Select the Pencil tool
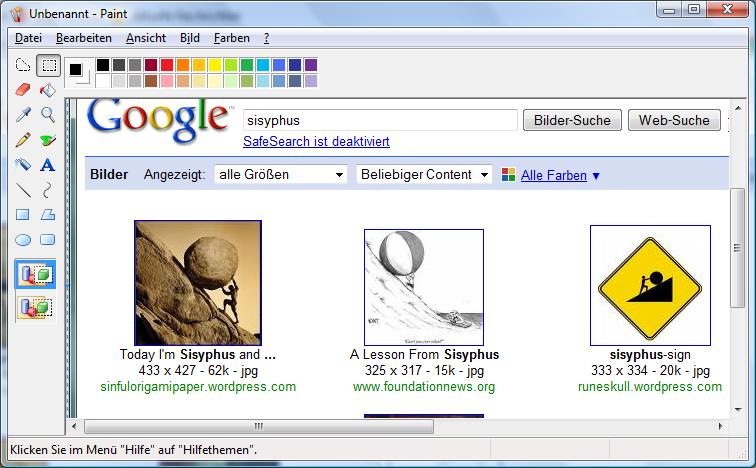 (x=23, y=140)
